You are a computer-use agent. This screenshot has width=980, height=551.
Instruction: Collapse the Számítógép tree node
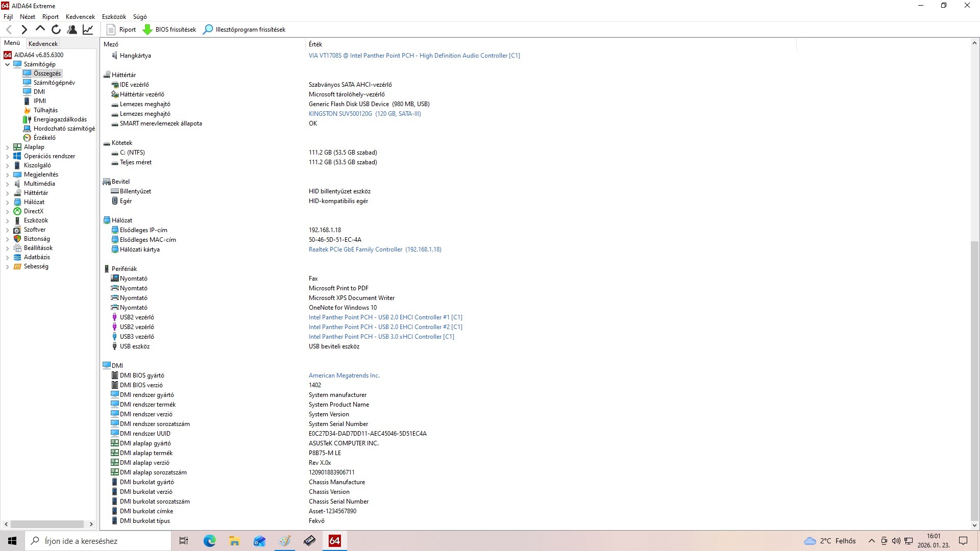click(7, 65)
